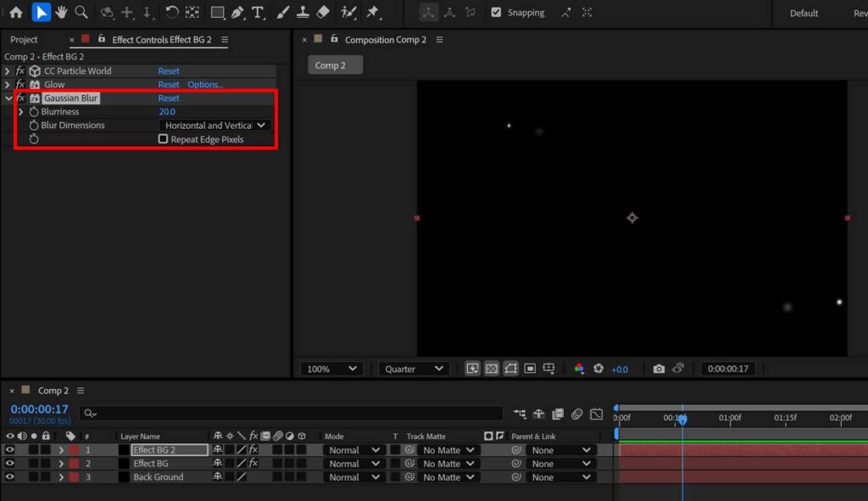Open the 100% magnification dropdown
This screenshot has width=868, height=501.
pyautogui.click(x=331, y=369)
